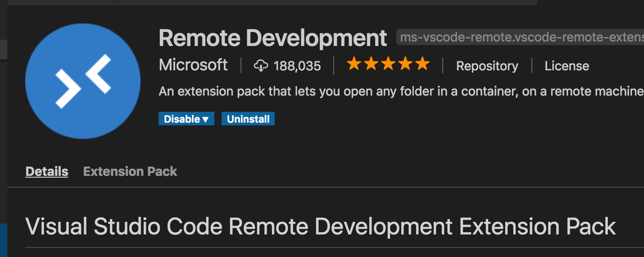Image resolution: width=644 pixels, height=257 pixels.
Task: Follow the Repository link
Action: pyautogui.click(x=487, y=66)
